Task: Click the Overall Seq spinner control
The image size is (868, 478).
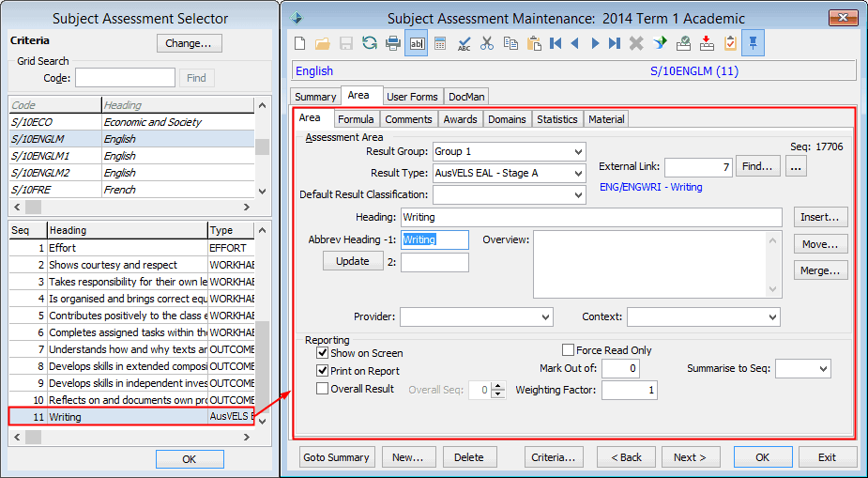Action: point(498,390)
